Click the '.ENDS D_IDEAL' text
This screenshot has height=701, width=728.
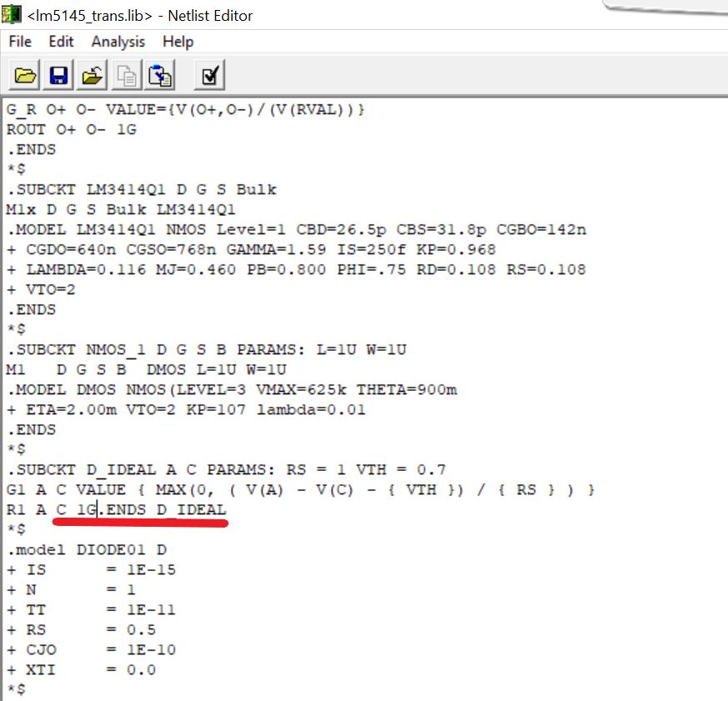point(163,509)
